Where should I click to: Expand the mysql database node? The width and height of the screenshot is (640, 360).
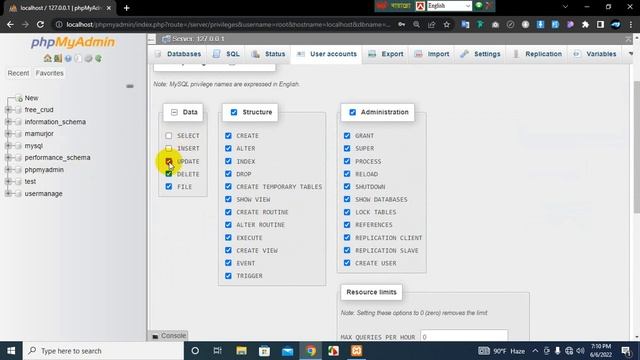(8, 146)
